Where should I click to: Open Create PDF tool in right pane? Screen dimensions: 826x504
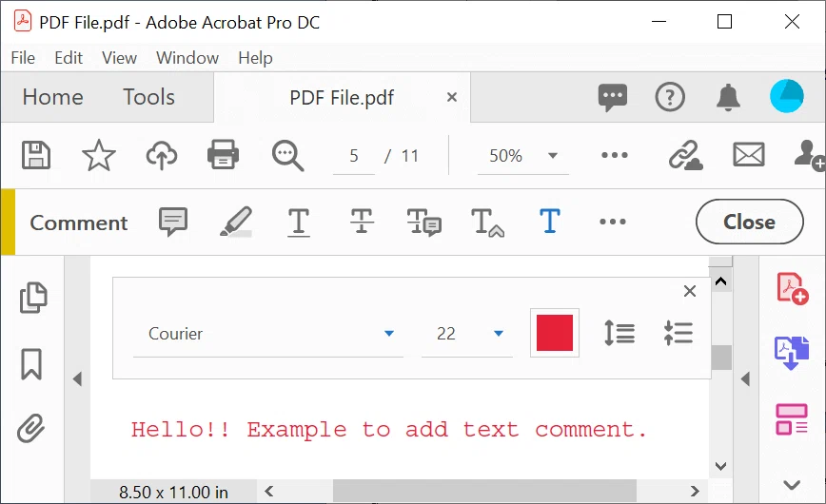pos(792,288)
